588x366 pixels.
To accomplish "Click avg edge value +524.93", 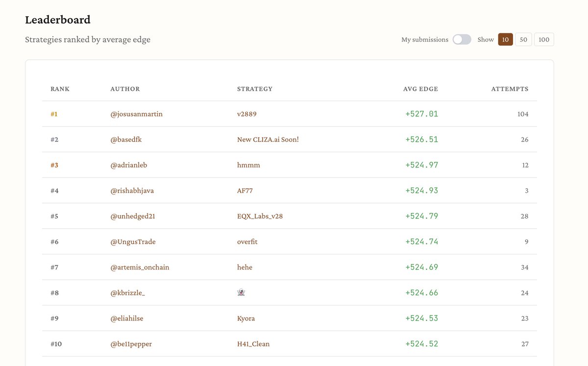I will coord(422,190).
